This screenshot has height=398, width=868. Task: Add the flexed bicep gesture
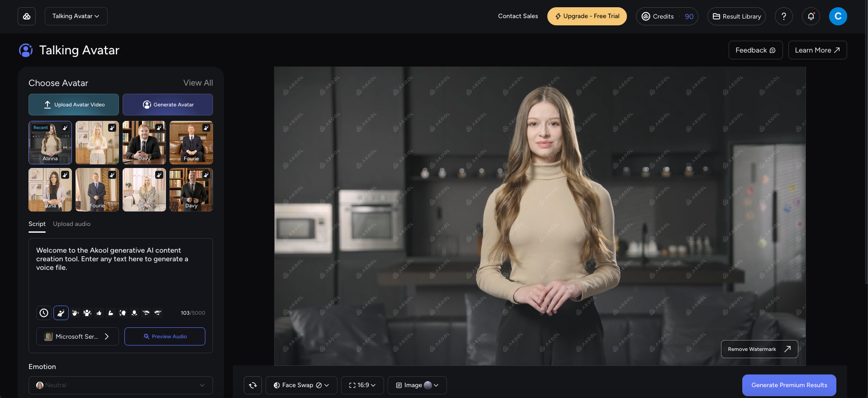[x=111, y=313]
